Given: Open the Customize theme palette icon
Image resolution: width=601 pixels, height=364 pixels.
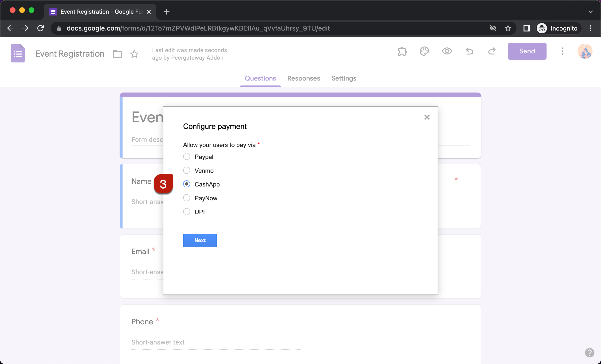Looking at the screenshot, I should tap(424, 51).
